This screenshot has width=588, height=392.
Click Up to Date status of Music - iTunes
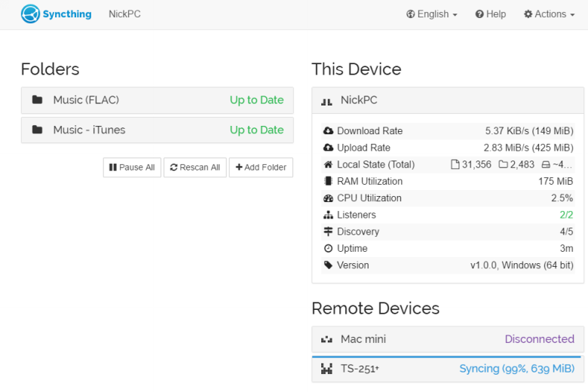point(256,130)
